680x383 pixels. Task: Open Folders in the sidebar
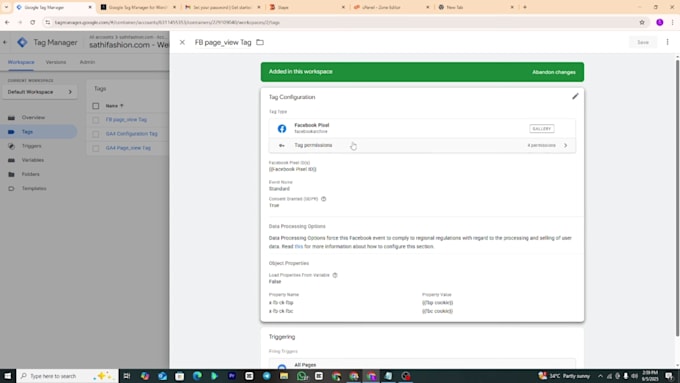[30, 174]
